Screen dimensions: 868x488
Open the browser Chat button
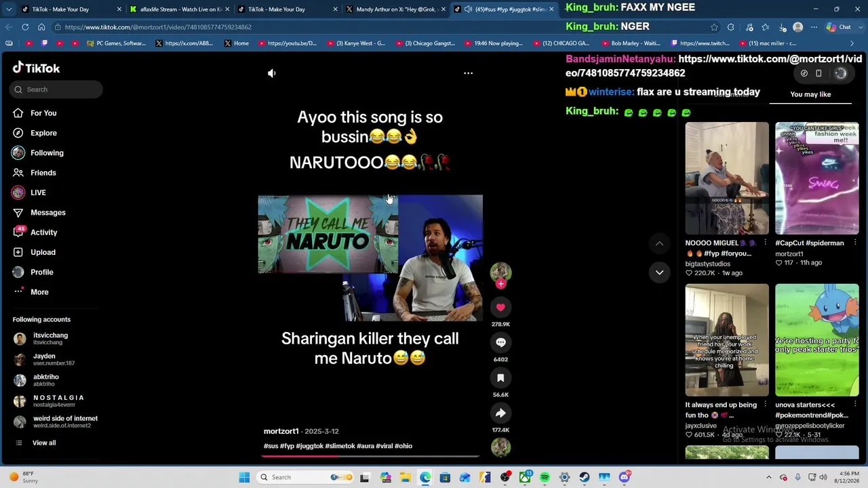839,27
